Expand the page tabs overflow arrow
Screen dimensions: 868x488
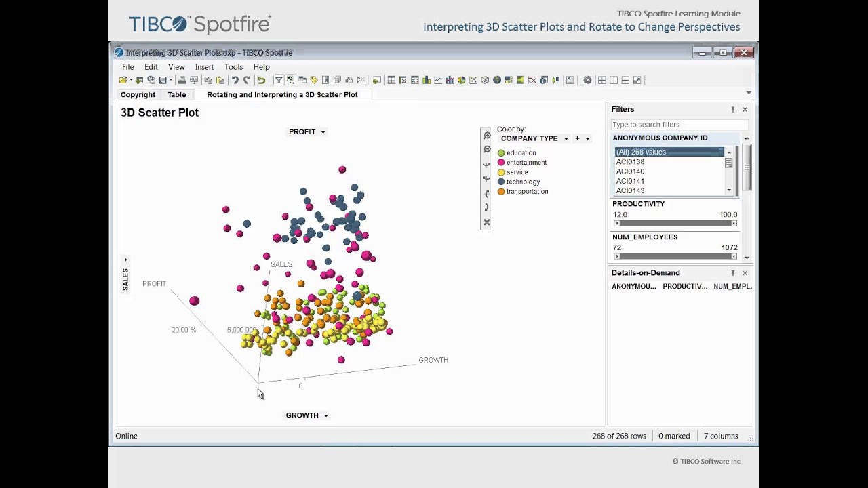click(x=749, y=94)
